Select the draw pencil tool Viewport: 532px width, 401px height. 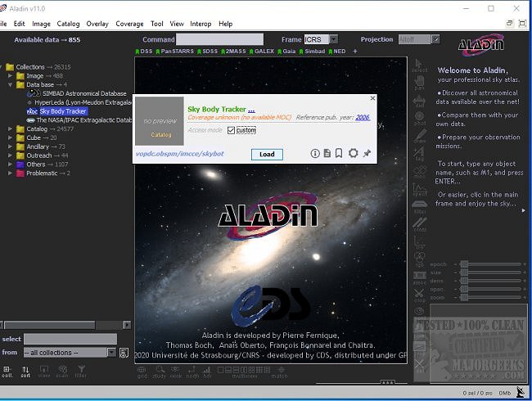click(x=419, y=136)
